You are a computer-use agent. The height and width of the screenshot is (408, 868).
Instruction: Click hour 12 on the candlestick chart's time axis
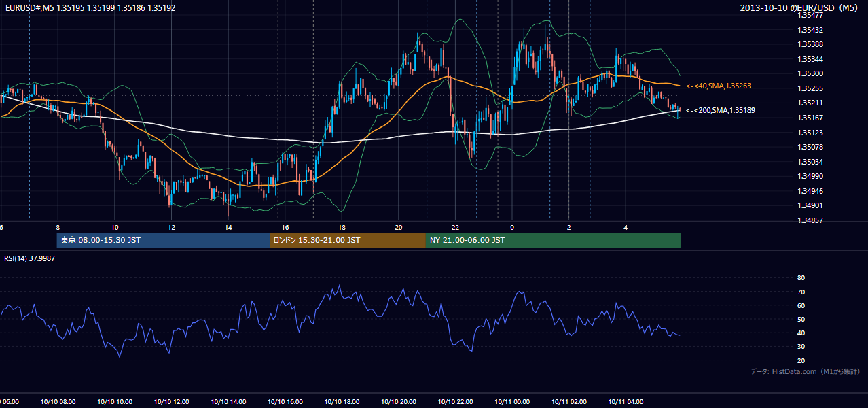[x=172, y=227]
